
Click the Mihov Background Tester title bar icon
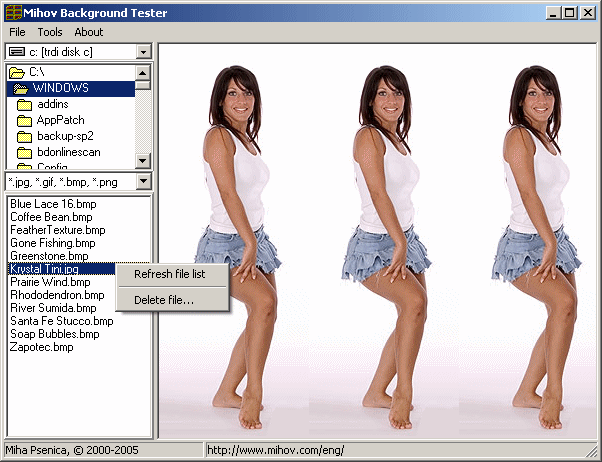pos(12,12)
